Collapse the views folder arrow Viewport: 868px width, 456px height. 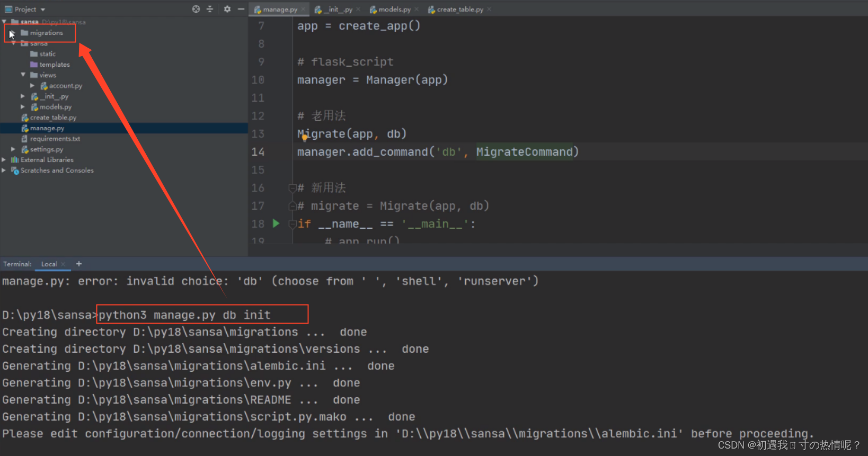pos(23,75)
